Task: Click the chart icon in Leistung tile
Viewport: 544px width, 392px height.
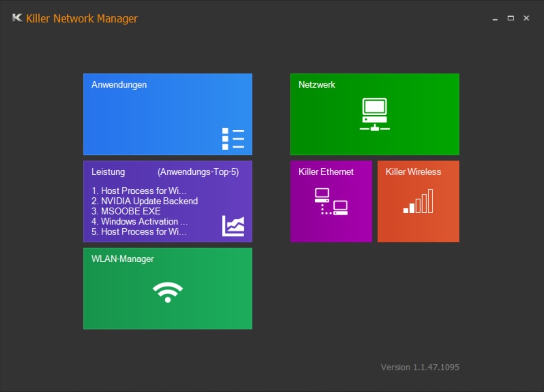Action: tap(233, 225)
